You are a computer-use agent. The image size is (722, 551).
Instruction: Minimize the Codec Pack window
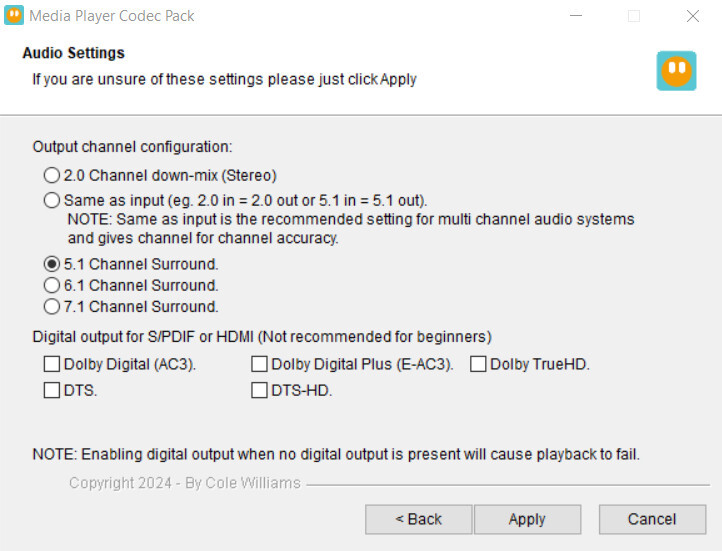pos(576,16)
